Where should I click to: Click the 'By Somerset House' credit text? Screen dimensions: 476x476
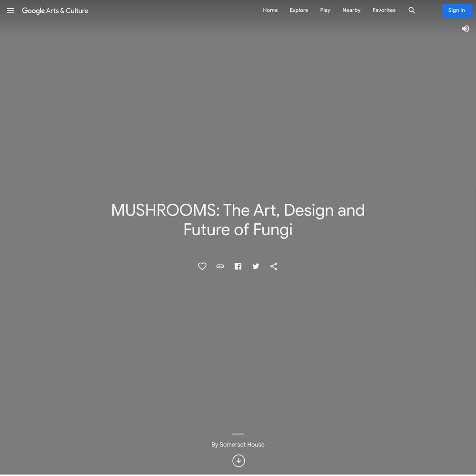[238, 445]
